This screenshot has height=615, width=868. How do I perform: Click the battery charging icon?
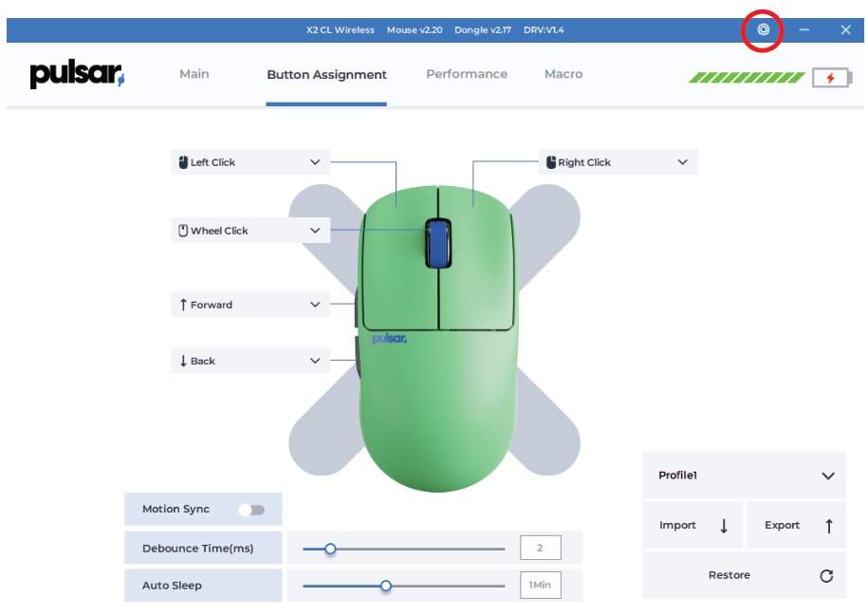[832, 78]
